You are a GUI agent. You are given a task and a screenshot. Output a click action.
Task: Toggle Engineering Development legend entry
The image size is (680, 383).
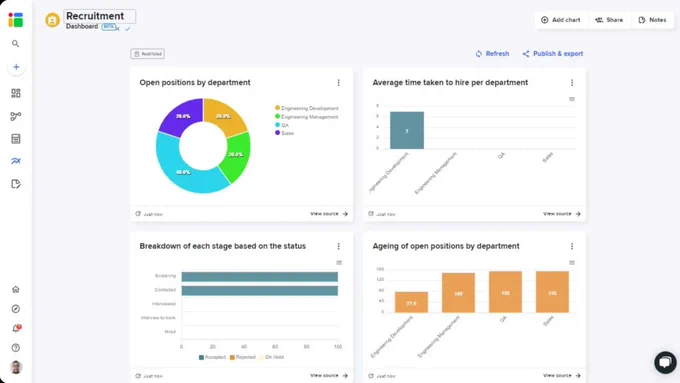coord(307,108)
